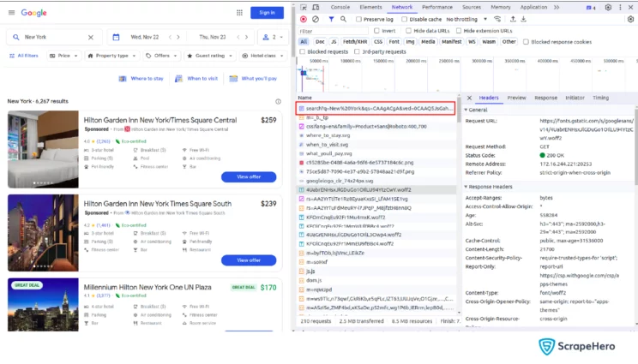Click the import HAR file icon
The height and width of the screenshot is (364, 638).
[513, 19]
